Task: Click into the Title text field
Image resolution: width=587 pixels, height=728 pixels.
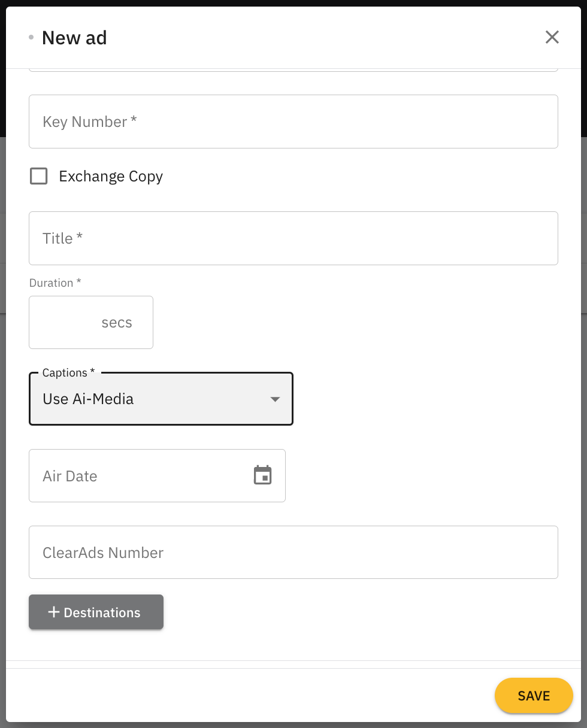Action: 293,238
